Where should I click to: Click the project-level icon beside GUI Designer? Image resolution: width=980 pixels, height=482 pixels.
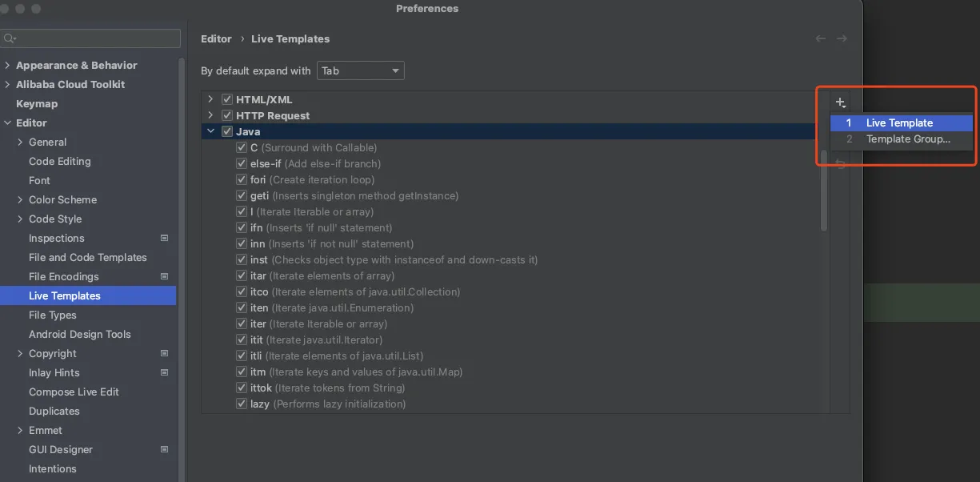(x=165, y=449)
